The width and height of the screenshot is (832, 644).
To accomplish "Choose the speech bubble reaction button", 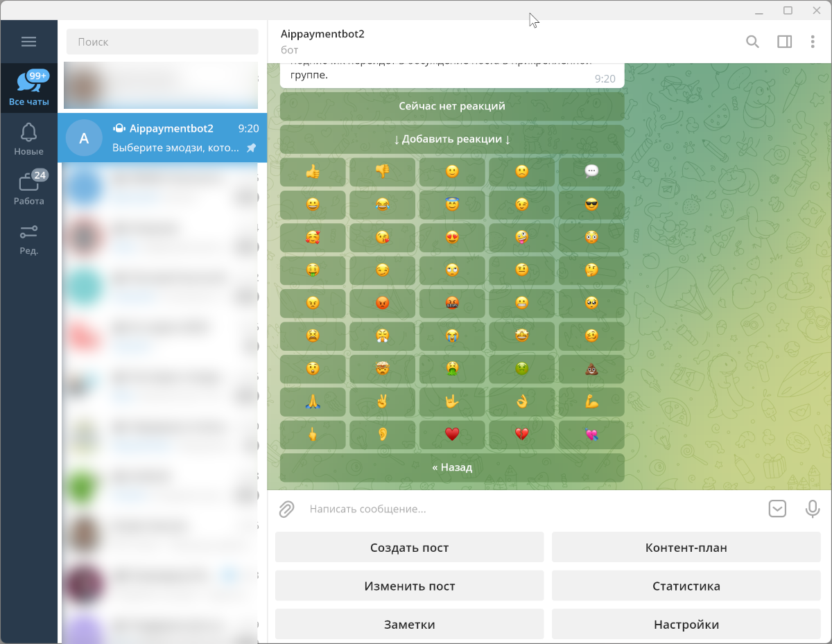I will (x=591, y=172).
